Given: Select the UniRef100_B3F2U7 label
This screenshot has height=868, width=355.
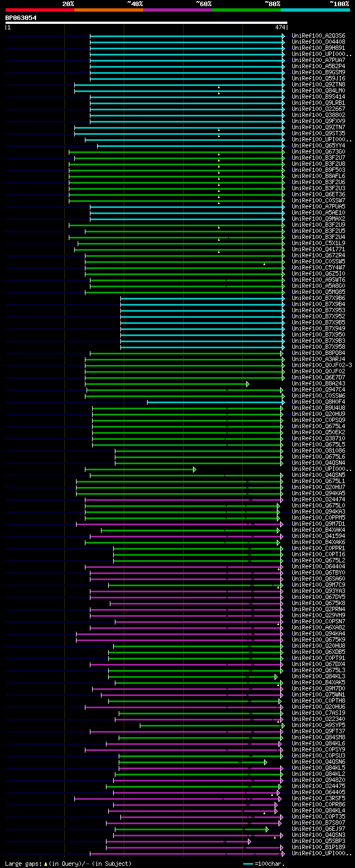Looking at the screenshot, I should point(319,158).
